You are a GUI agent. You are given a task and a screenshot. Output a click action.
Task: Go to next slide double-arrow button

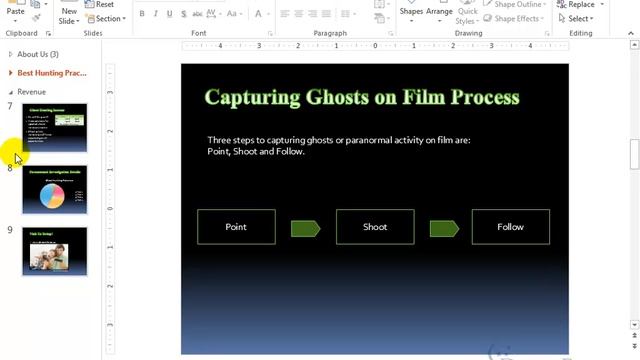click(x=634, y=346)
